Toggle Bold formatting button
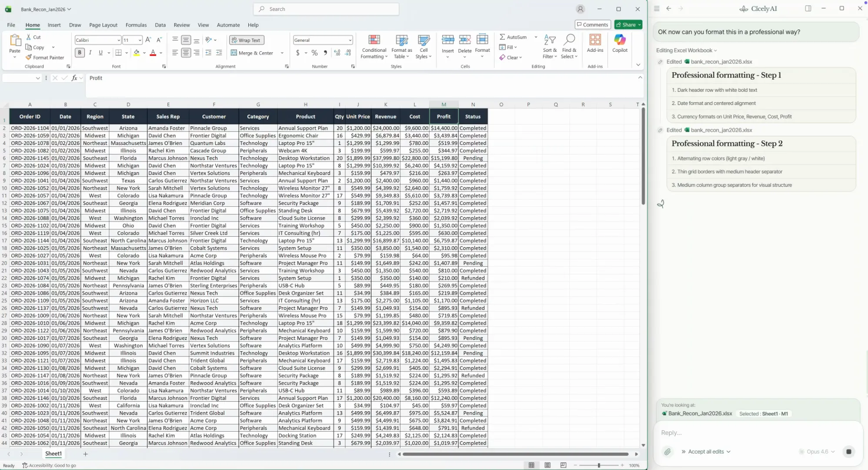The height and width of the screenshot is (470, 868). (80, 53)
